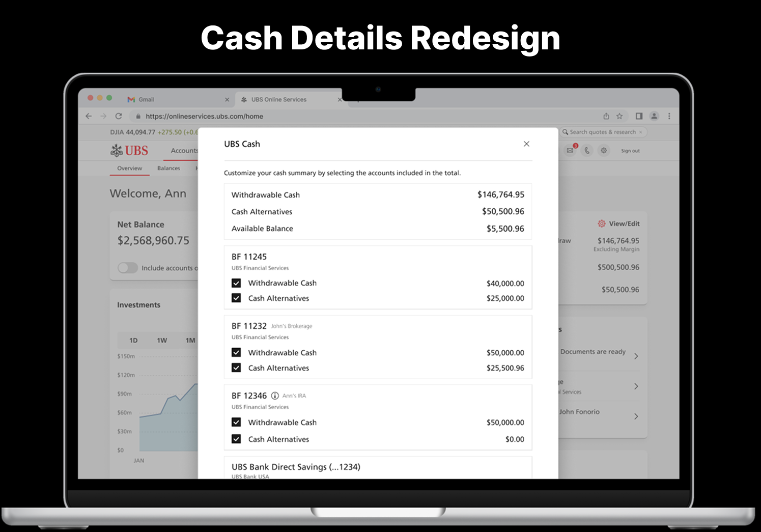Screen dimensions: 761x532
Task: Uncheck Withdrawable Cash for BF 11232
Action: [x=236, y=352]
